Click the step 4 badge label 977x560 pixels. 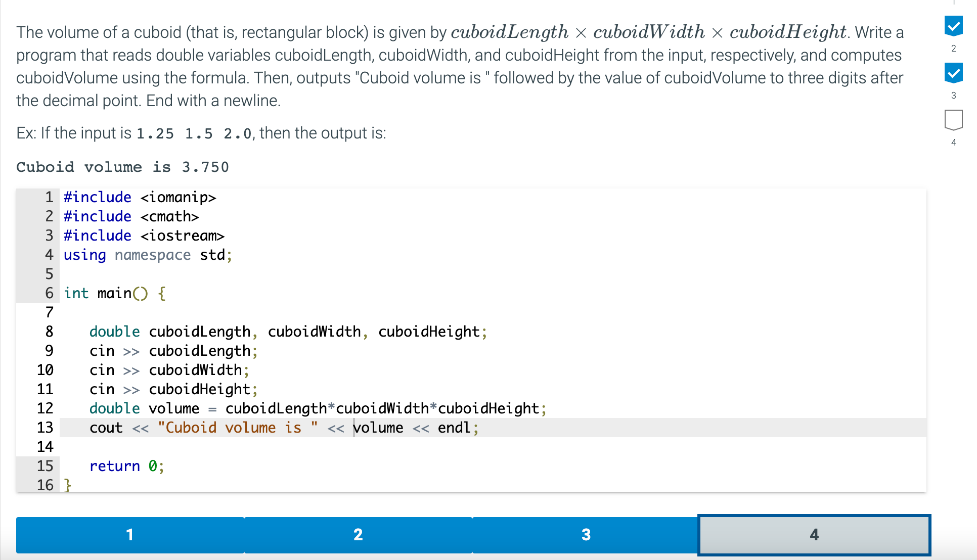(953, 142)
